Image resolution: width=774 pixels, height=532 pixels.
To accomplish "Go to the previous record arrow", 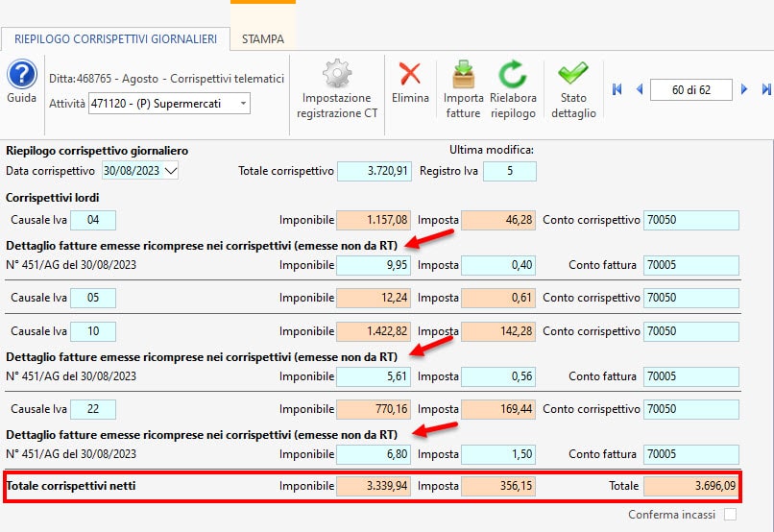I will coord(639,89).
